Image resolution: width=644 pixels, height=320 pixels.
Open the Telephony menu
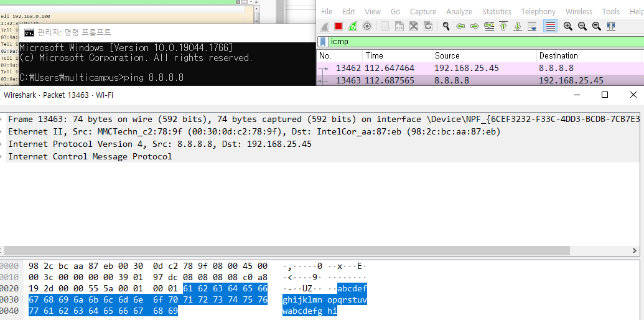[x=538, y=11]
